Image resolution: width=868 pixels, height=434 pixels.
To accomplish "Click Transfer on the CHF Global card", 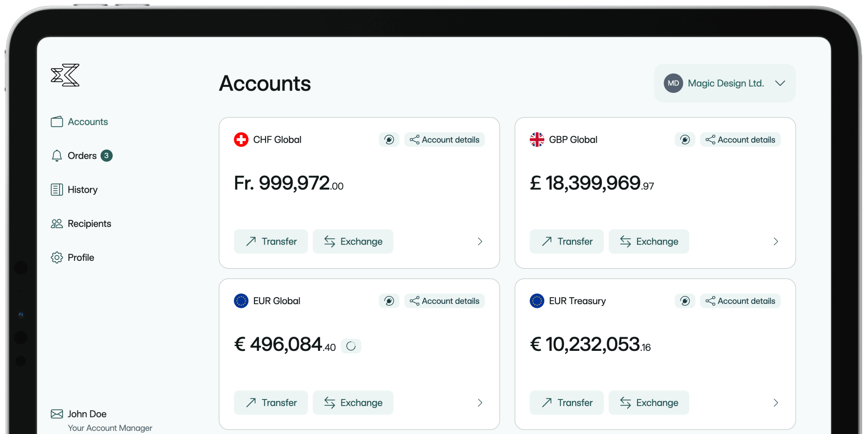I will coord(271,242).
